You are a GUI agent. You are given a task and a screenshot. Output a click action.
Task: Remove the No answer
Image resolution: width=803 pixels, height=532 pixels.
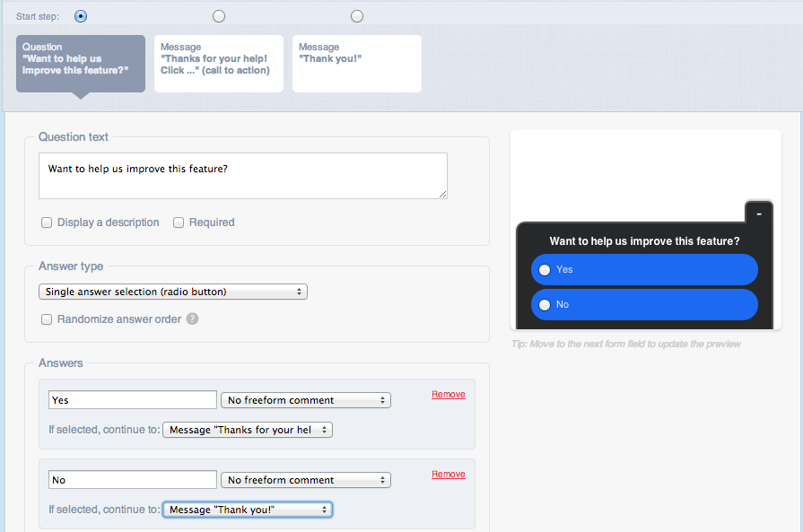coord(448,475)
